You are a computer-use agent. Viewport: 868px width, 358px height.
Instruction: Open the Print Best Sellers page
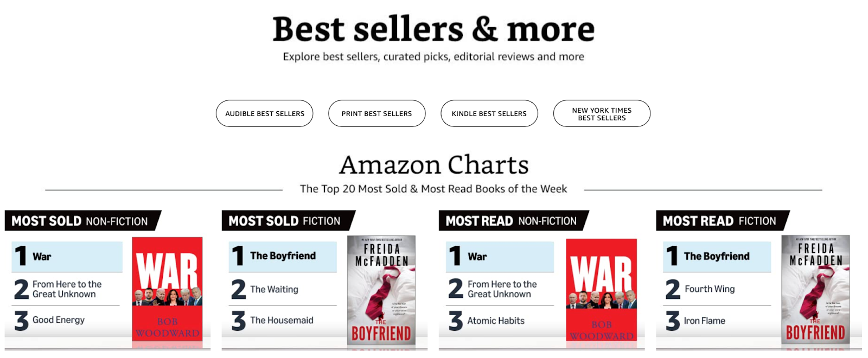pyautogui.click(x=376, y=113)
